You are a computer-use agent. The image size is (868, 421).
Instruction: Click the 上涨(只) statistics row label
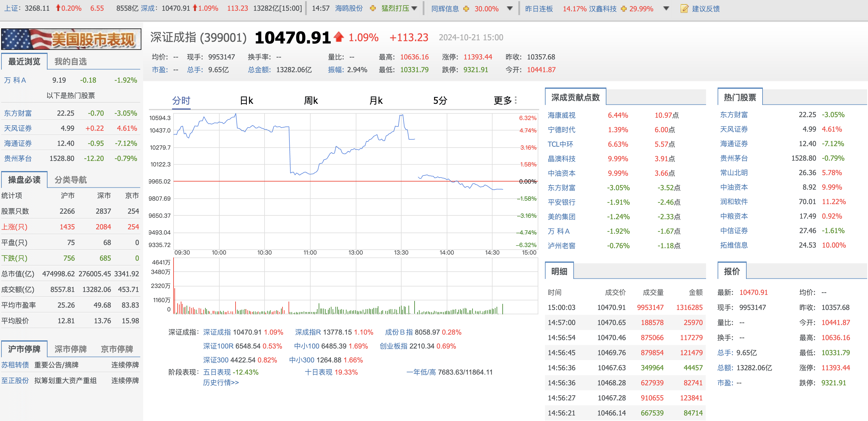coord(14,227)
